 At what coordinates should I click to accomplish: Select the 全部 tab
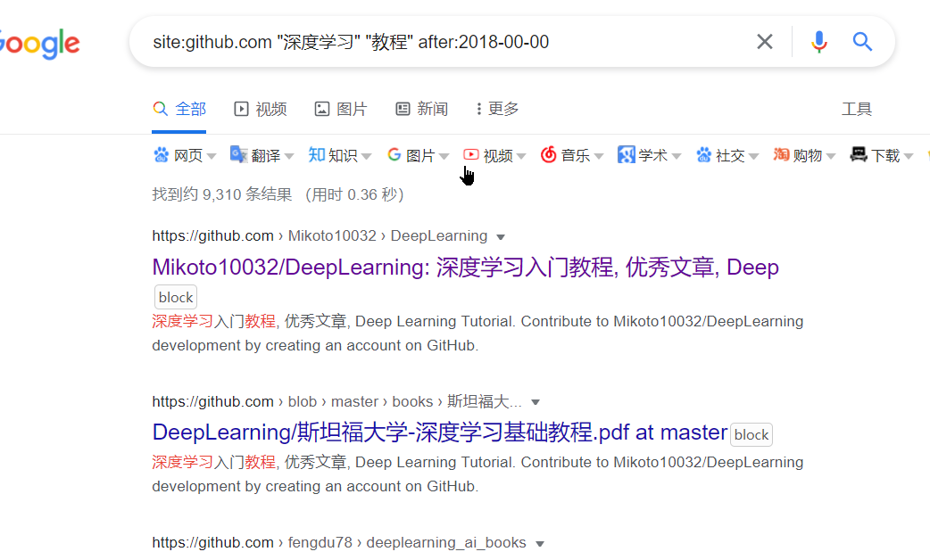(x=179, y=109)
